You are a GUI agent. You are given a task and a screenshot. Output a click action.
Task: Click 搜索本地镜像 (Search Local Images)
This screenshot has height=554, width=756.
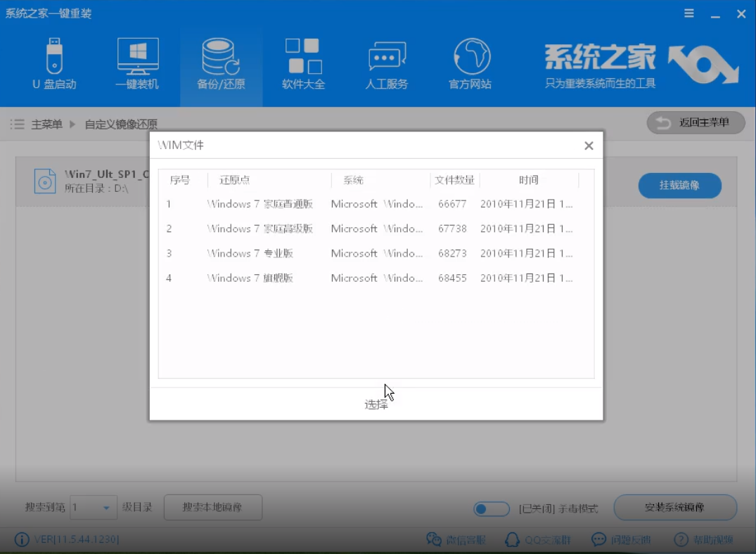(x=212, y=508)
